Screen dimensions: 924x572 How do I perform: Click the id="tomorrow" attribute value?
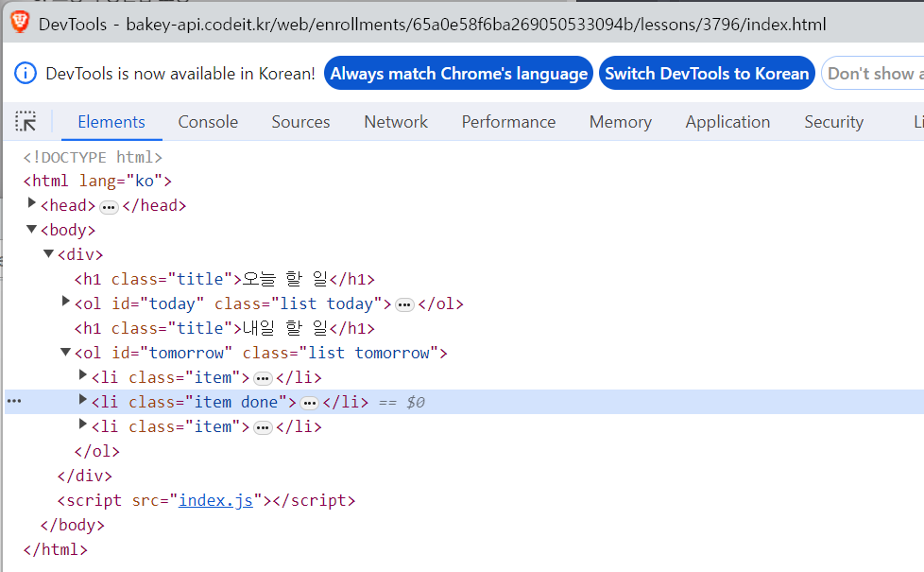(x=186, y=353)
